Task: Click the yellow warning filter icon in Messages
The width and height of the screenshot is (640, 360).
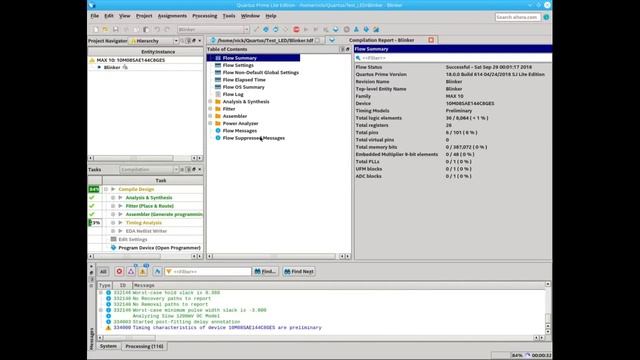Action: point(142,271)
